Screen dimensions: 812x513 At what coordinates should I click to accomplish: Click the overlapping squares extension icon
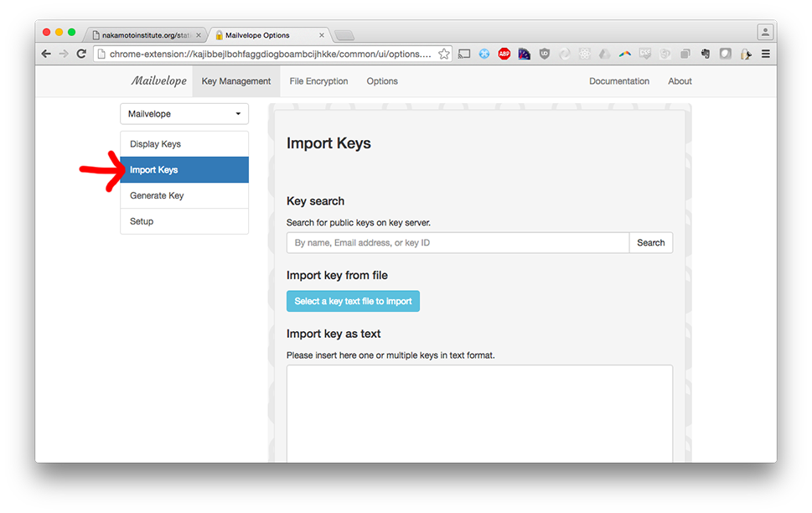pos(685,54)
